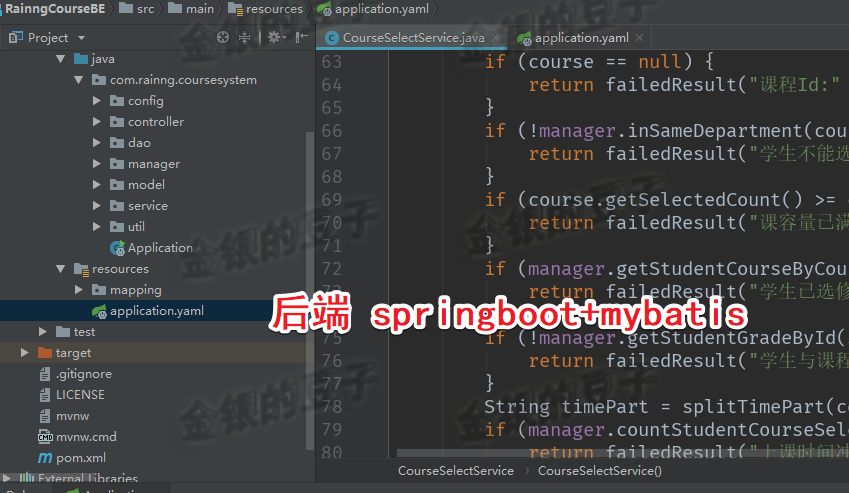The height and width of the screenshot is (493, 849).
Task: Click the orange target folder icon
Action: point(45,353)
